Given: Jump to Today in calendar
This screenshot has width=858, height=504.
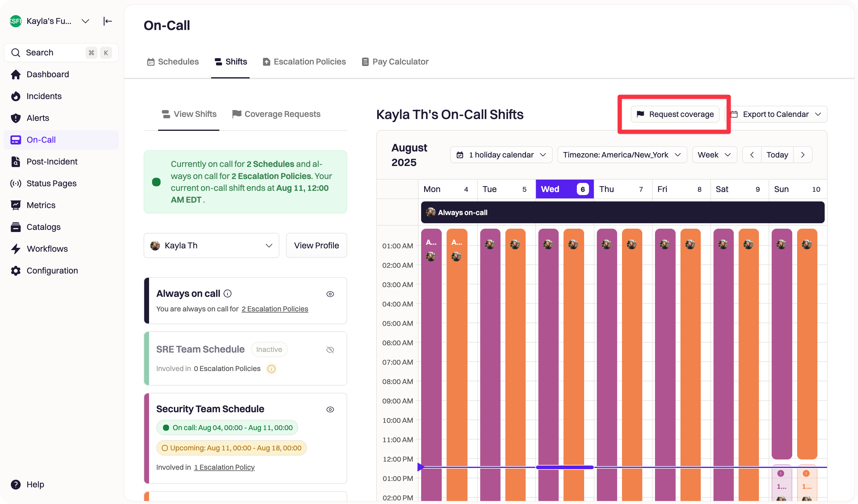Looking at the screenshot, I should coord(777,155).
